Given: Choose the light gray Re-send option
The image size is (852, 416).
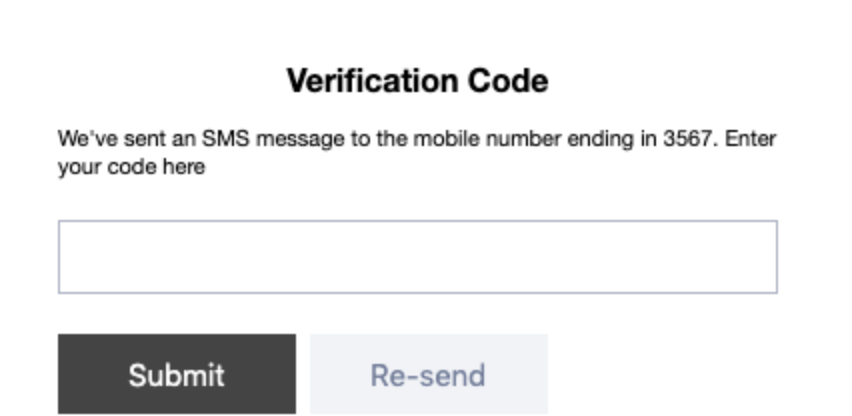Looking at the screenshot, I should click(428, 374).
